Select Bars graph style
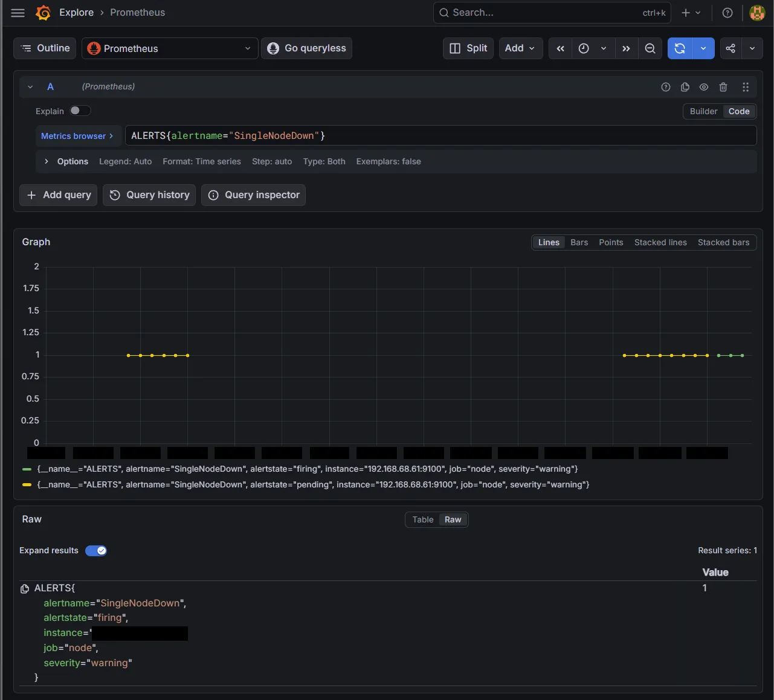The image size is (774, 700). pyautogui.click(x=579, y=242)
